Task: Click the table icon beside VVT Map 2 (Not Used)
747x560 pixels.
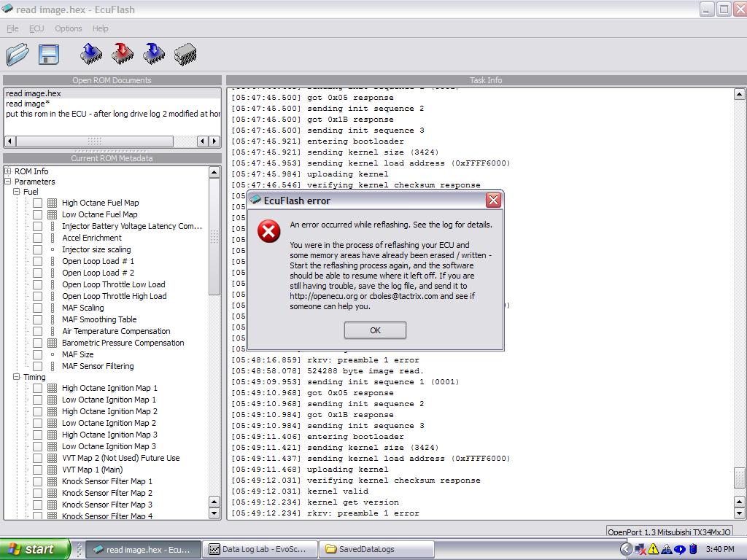Action: [53, 458]
